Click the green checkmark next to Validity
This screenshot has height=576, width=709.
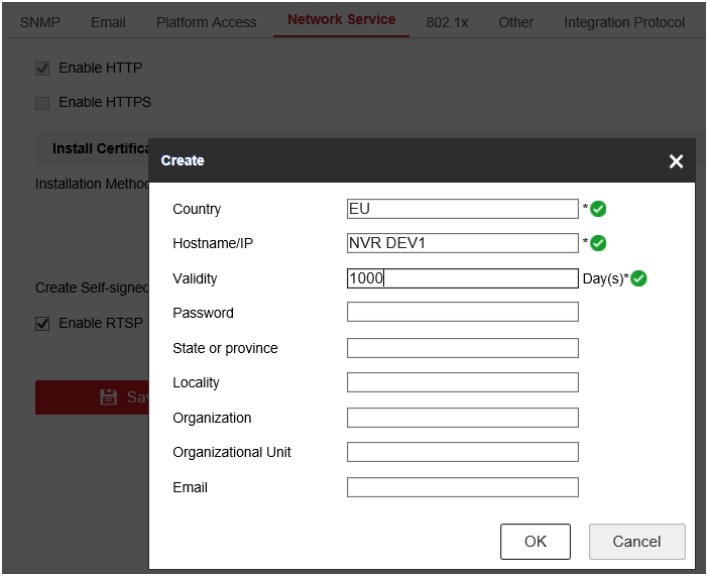(638, 278)
